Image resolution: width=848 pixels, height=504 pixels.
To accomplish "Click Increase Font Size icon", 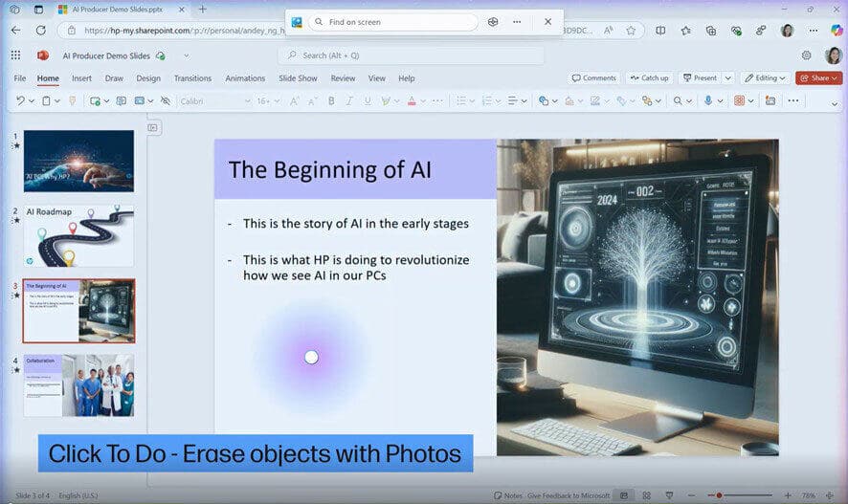I will click(x=294, y=101).
